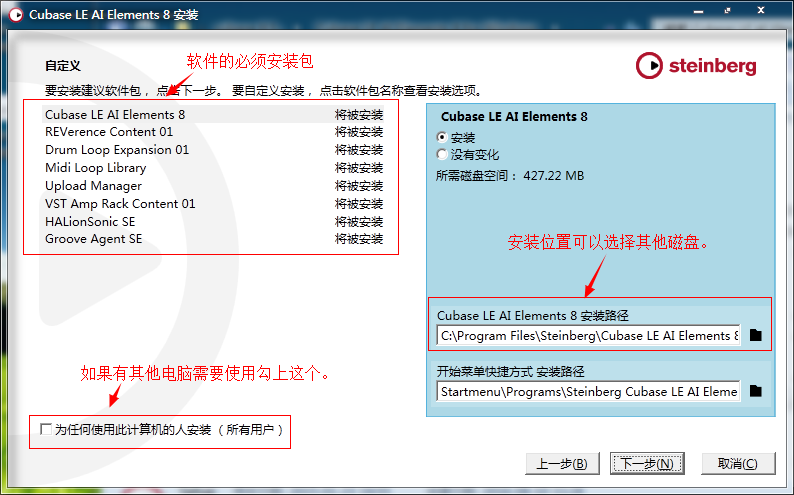Select Midi Loop Library package
Screen dimensions: 794x495
(214, 168)
